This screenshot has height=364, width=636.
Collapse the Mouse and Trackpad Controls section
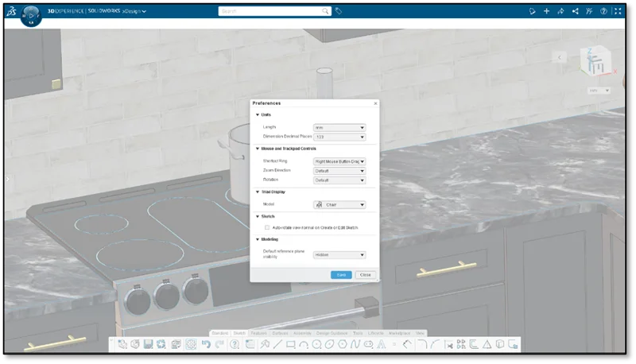[257, 149]
